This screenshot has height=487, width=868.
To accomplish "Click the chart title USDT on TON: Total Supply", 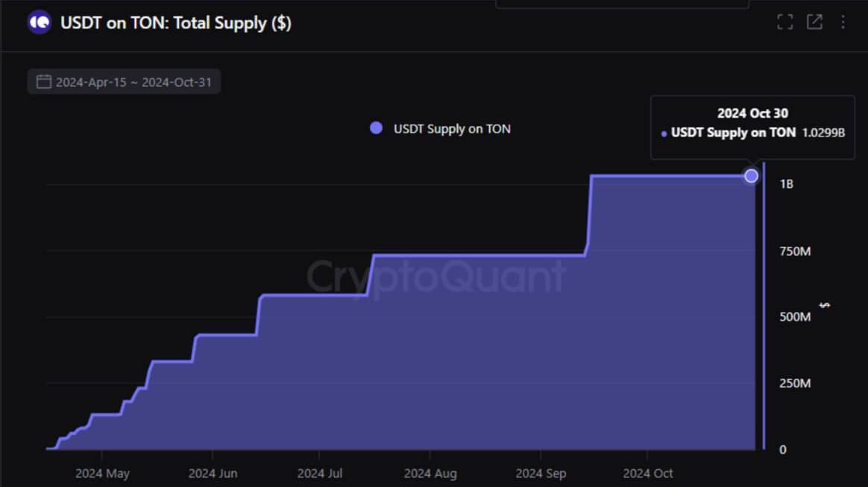I will tap(175, 23).
